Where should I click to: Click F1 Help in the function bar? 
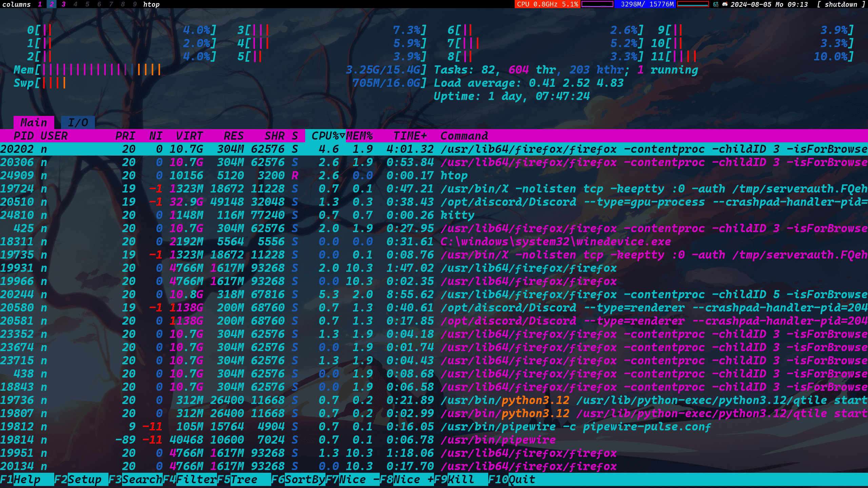pyautogui.click(x=27, y=480)
